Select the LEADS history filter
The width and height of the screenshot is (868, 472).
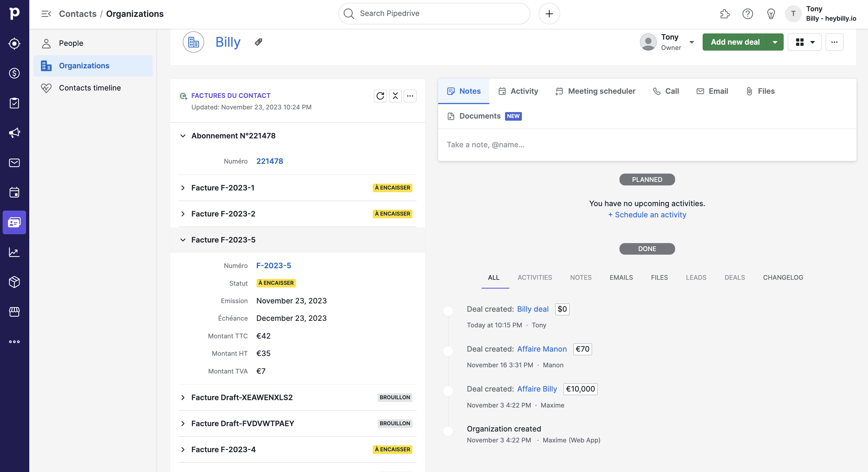click(696, 278)
